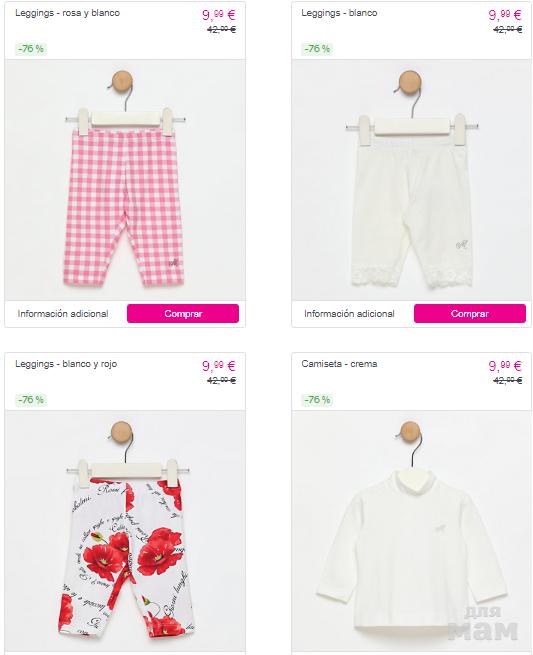Open the cream turtleneck shirt image
Screen dimensions: 533x655
(x=411, y=531)
